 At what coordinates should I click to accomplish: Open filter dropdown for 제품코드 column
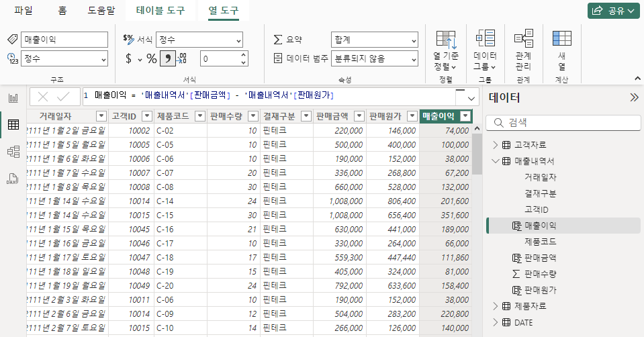200,116
